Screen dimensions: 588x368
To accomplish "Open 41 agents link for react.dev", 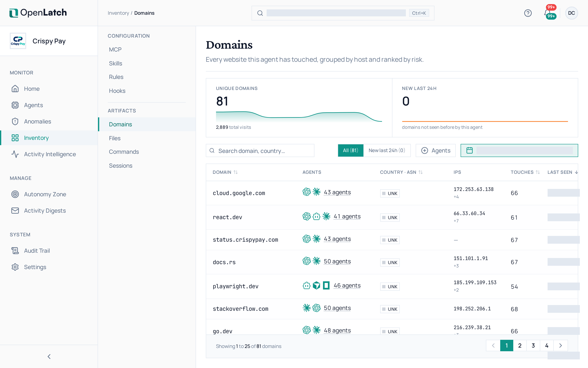I will tap(347, 216).
